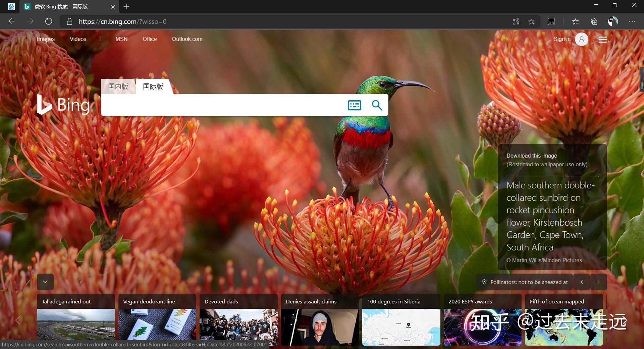Screen dimensions: 644x349
Task: Collapse the news carousel with chevron
Action: point(45,282)
